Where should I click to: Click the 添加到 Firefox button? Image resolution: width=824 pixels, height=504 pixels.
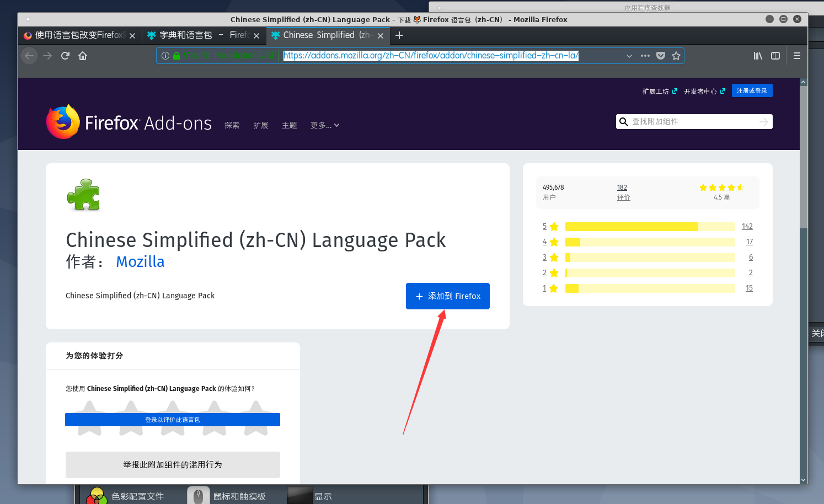click(x=448, y=296)
